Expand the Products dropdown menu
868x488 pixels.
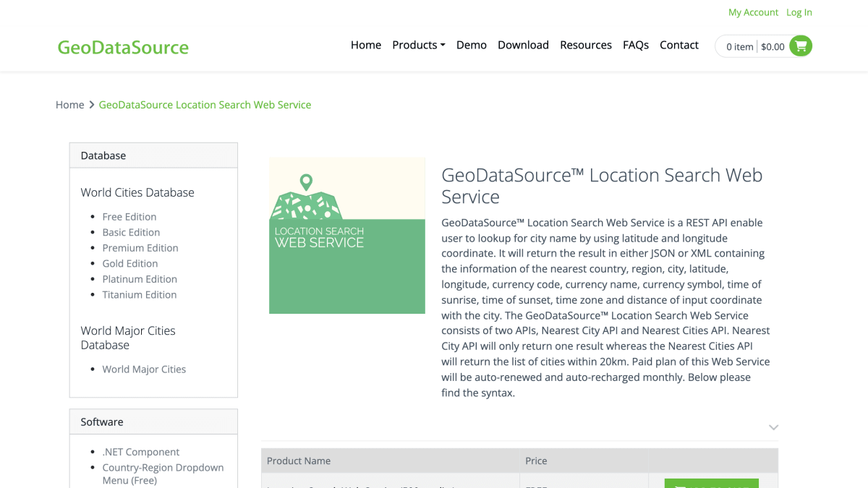tap(419, 45)
